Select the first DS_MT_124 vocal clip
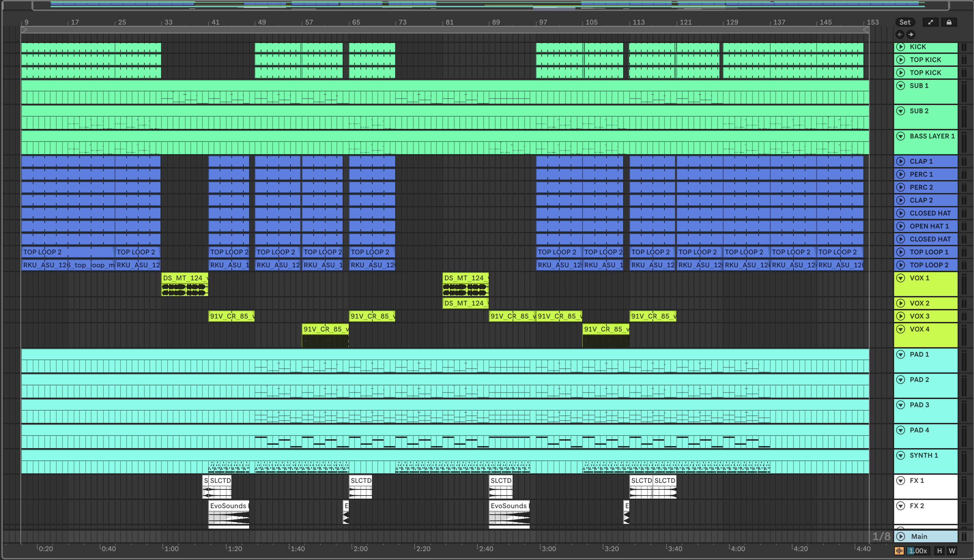974x560 pixels. coord(184,278)
